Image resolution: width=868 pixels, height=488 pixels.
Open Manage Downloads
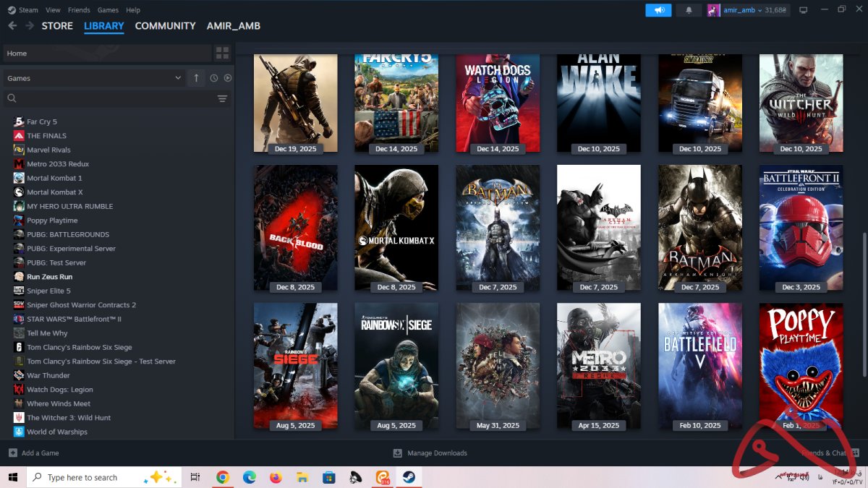(x=430, y=453)
